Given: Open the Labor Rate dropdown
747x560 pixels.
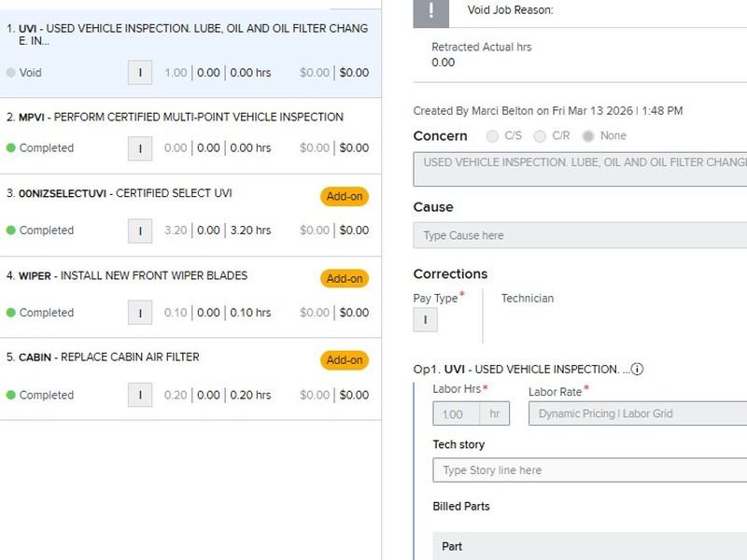Looking at the screenshot, I should pos(637,413).
